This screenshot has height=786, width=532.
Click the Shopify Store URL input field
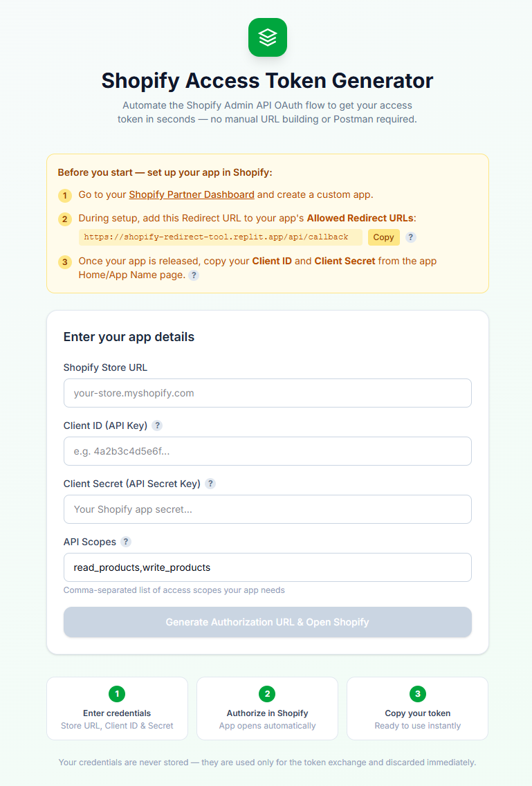267,393
